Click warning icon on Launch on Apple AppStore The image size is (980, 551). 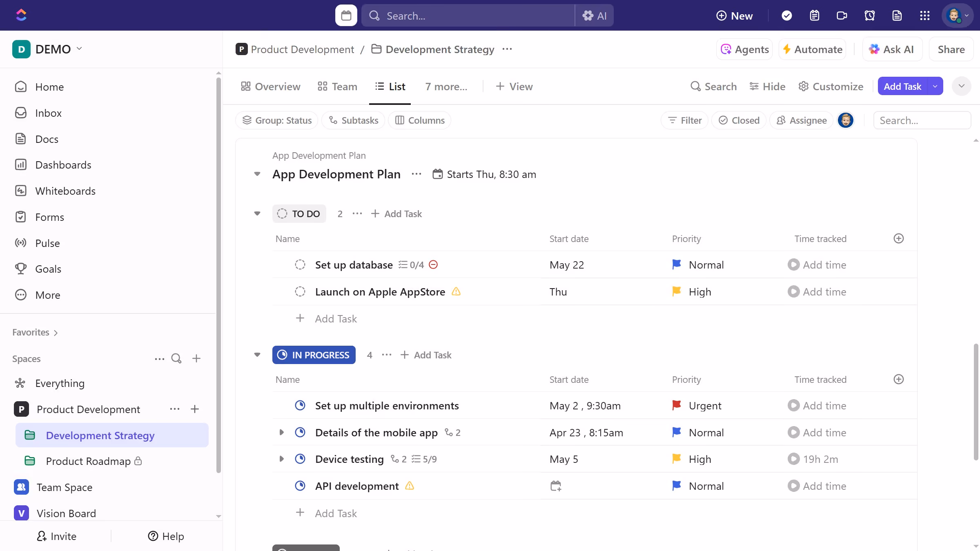point(456,291)
